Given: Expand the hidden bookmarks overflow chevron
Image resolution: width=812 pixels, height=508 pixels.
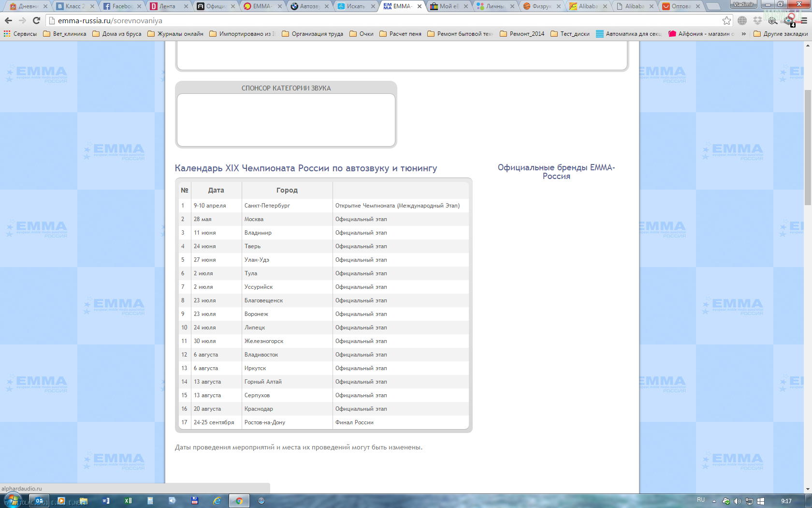Looking at the screenshot, I should pyautogui.click(x=743, y=34).
